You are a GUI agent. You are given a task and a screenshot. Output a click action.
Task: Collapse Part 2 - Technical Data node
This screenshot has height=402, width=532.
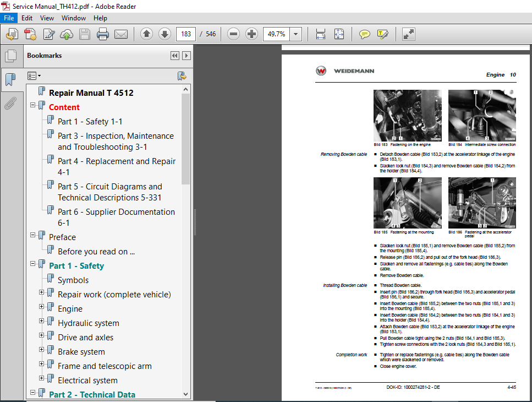(32, 392)
